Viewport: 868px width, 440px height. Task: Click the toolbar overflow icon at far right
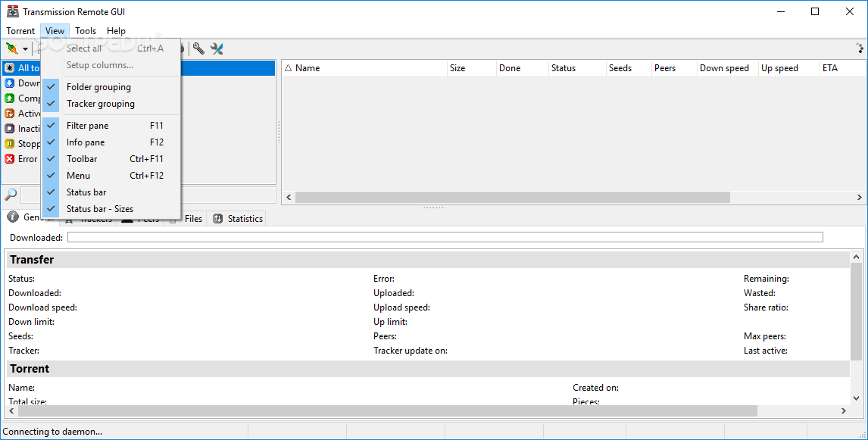pyautogui.click(x=860, y=48)
